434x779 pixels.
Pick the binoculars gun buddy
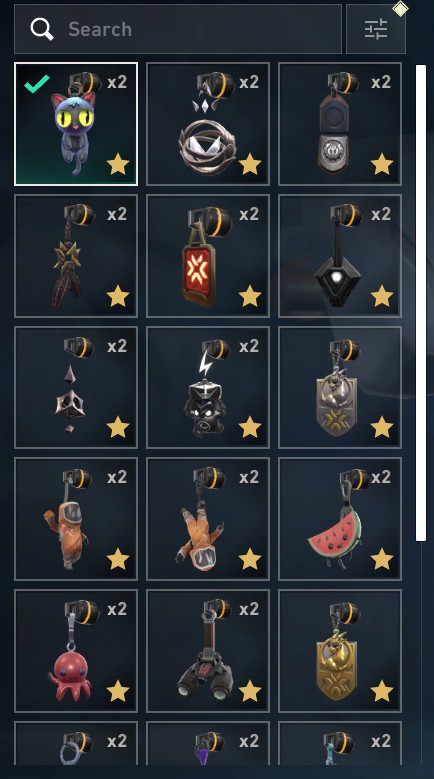208,651
